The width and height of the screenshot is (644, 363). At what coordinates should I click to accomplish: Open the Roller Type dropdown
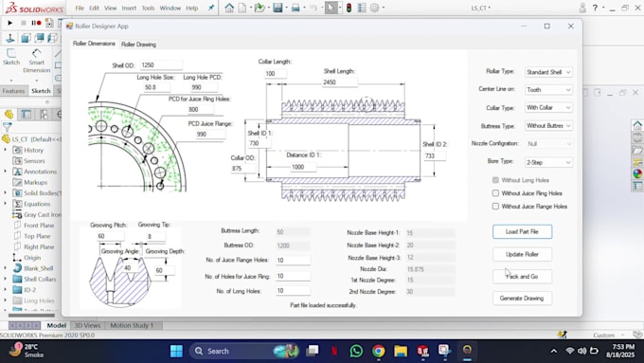[548, 72]
